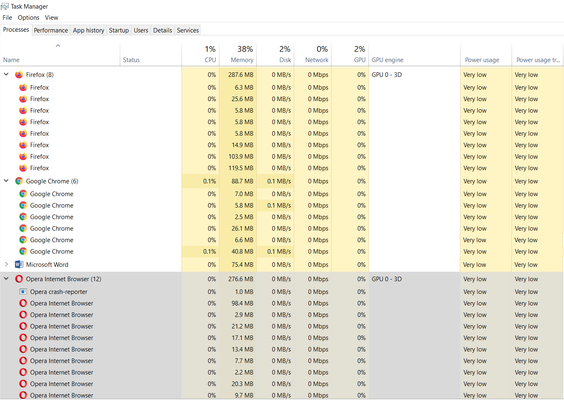Viewport: 564px width, 400px height.
Task: Click the Power usage trend column header
Action: coord(538,55)
